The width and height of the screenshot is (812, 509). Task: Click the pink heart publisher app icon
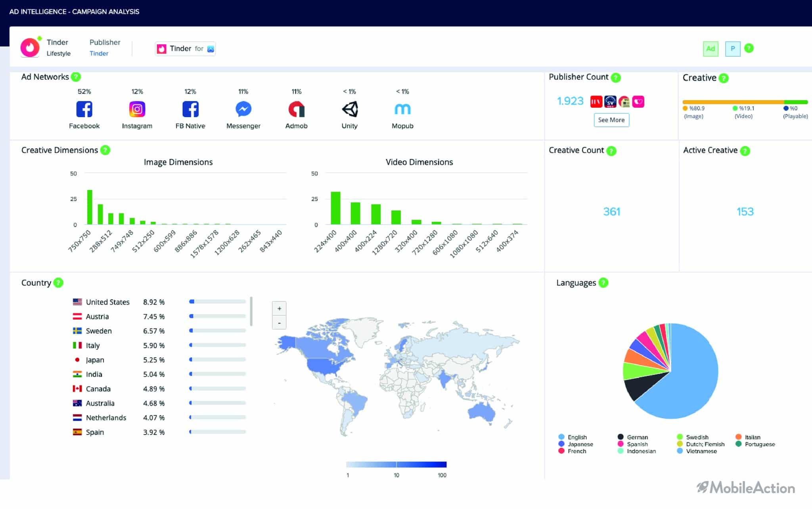[638, 102]
